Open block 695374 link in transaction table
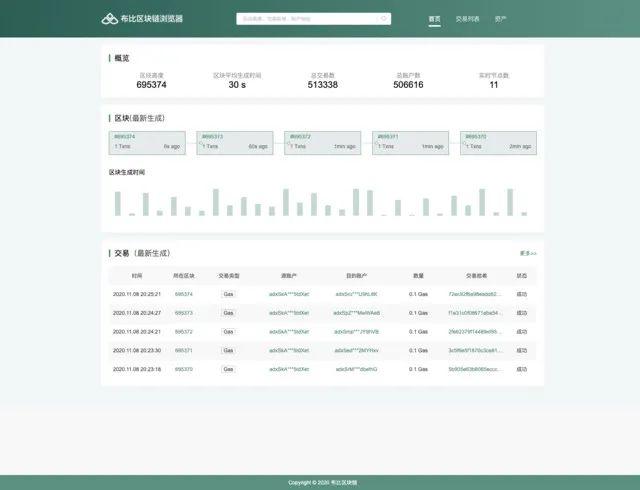Image resolution: width=640 pixels, height=490 pixels. 184,294
